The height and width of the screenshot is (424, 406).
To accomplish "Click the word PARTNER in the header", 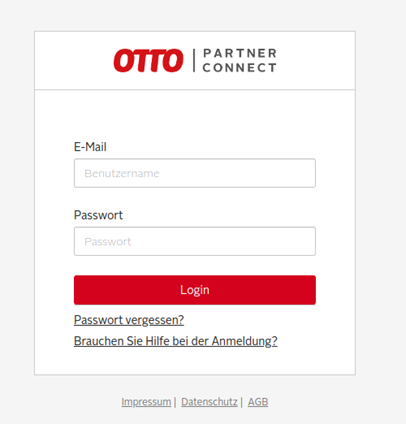I will (x=240, y=53).
